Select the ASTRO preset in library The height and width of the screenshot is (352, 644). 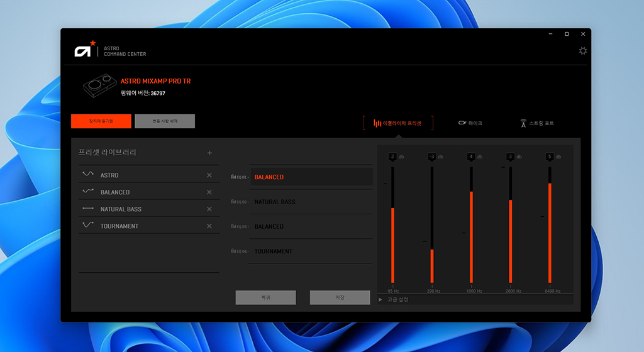(148, 175)
